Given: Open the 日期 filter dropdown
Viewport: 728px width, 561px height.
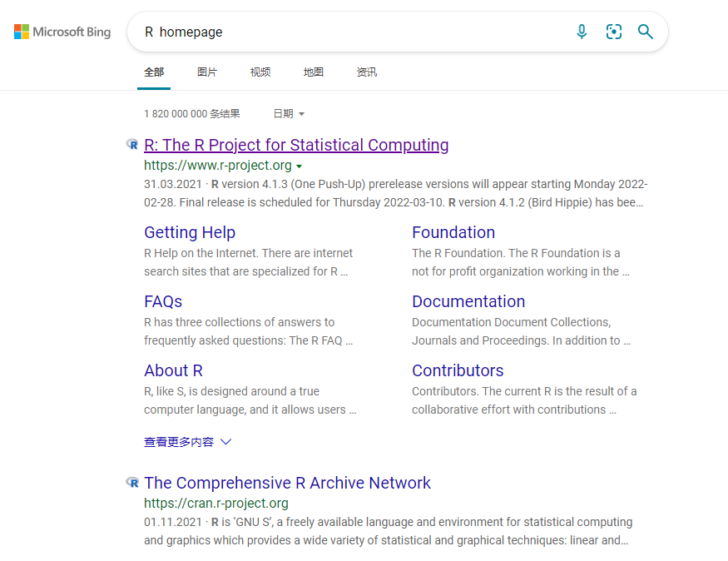Looking at the screenshot, I should pos(289,114).
